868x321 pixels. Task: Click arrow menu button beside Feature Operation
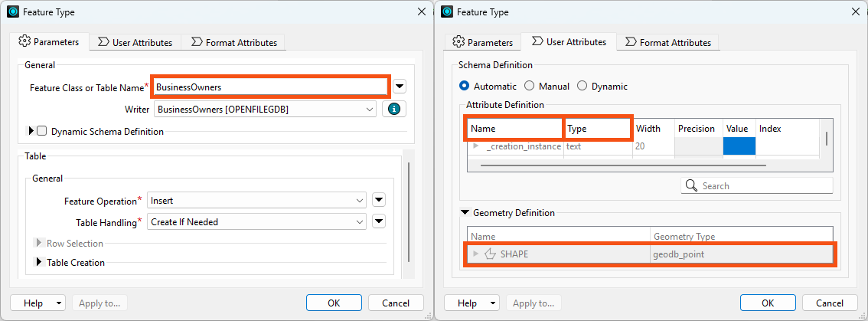[379, 200]
